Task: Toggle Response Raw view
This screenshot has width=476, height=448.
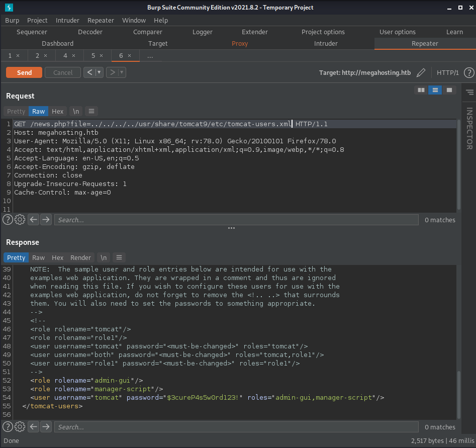Action: 39,257
